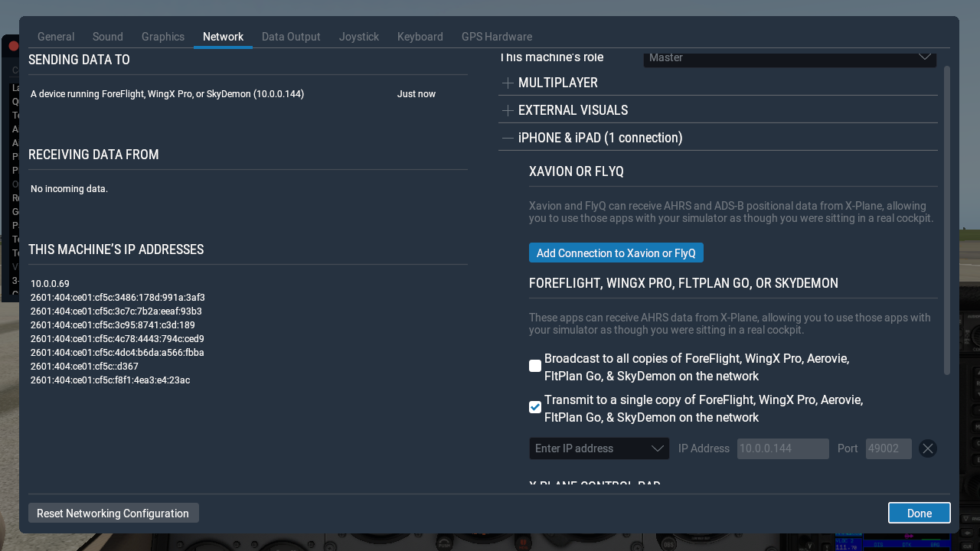Expand the MULTIPLAYER section plus icon
Screen dimensions: 980x551
(508, 83)
